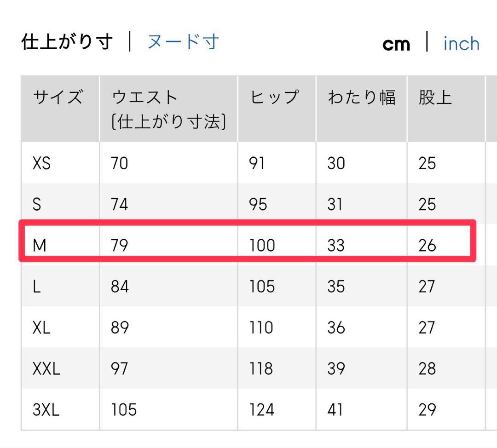Click the 股上 column header

tap(435, 98)
